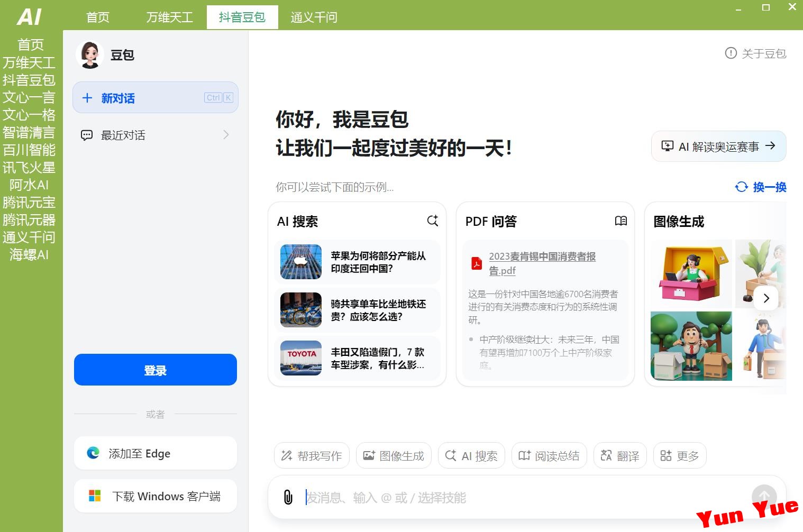Click the Windows logo icon

pos(95,496)
